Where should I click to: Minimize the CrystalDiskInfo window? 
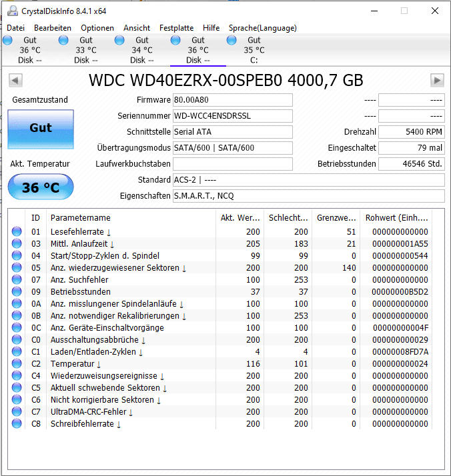coord(374,11)
